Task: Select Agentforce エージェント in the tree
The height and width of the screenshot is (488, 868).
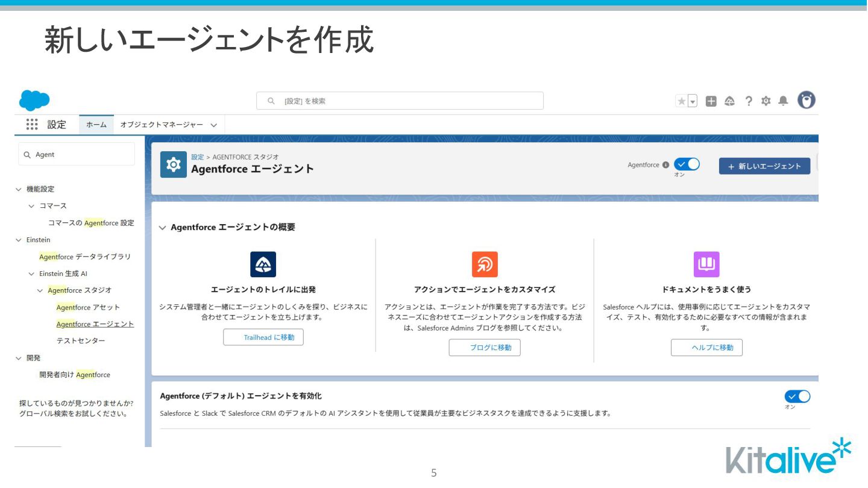Action: [x=95, y=324]
